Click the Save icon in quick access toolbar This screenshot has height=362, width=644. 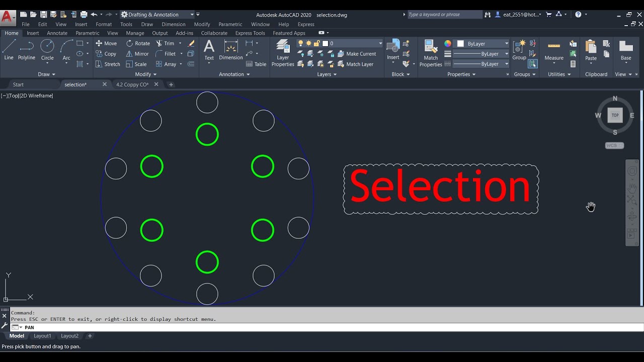point(43,15)
